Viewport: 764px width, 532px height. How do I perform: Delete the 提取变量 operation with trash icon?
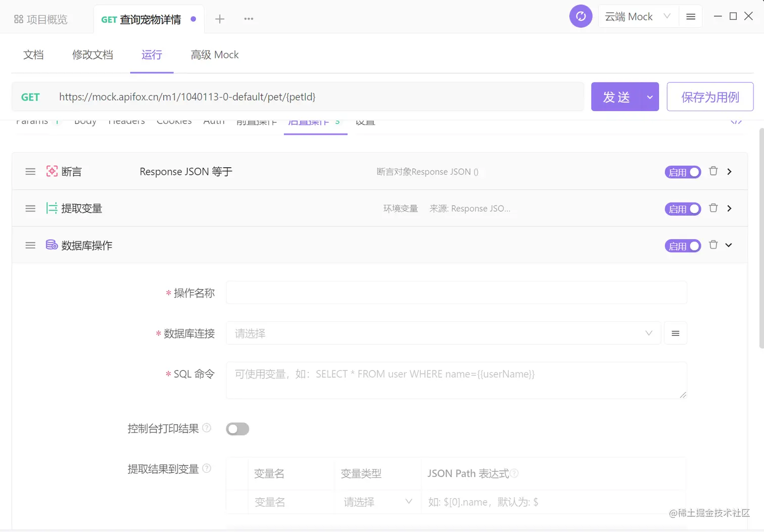[x=713, y=208]
